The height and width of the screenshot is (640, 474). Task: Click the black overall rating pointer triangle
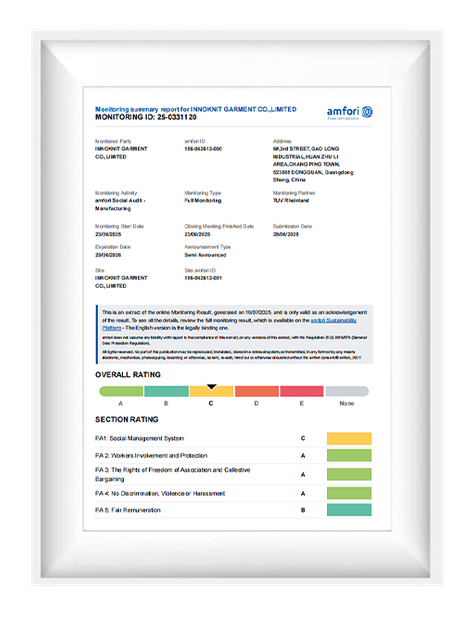coord(211,387)
